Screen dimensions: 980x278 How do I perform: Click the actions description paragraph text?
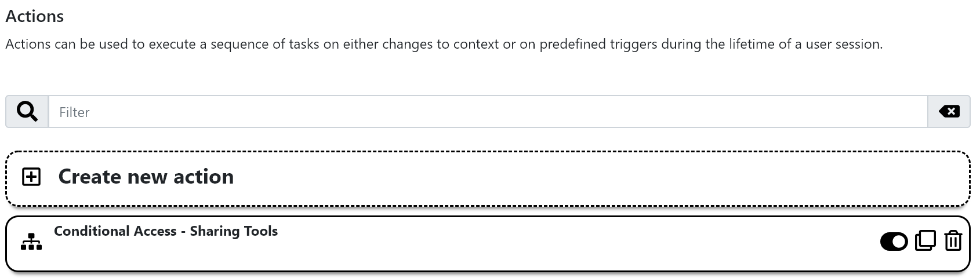[444, 44]
